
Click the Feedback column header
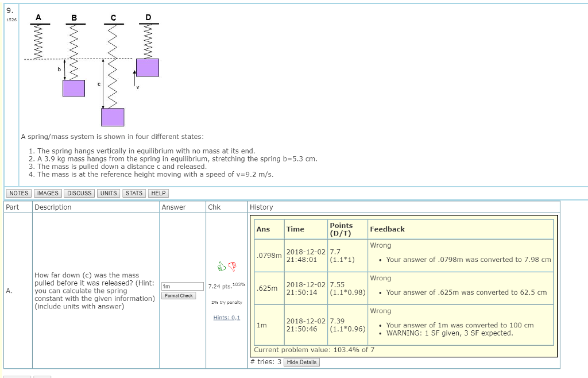pos(388,229)
